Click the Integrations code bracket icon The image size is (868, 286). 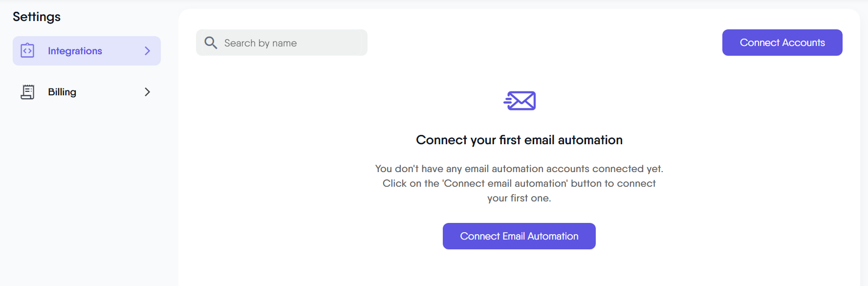[27, 51]
